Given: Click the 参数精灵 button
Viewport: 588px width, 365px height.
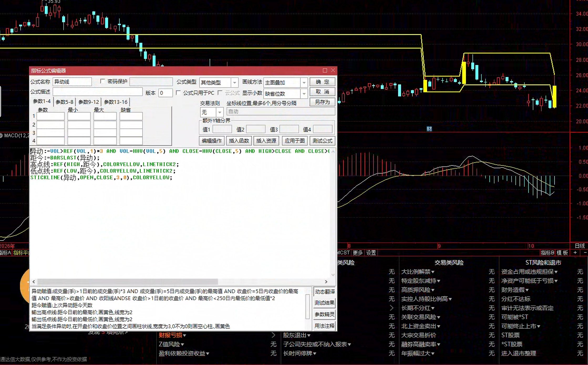Looking at the screenshot, I should (325, 314).
